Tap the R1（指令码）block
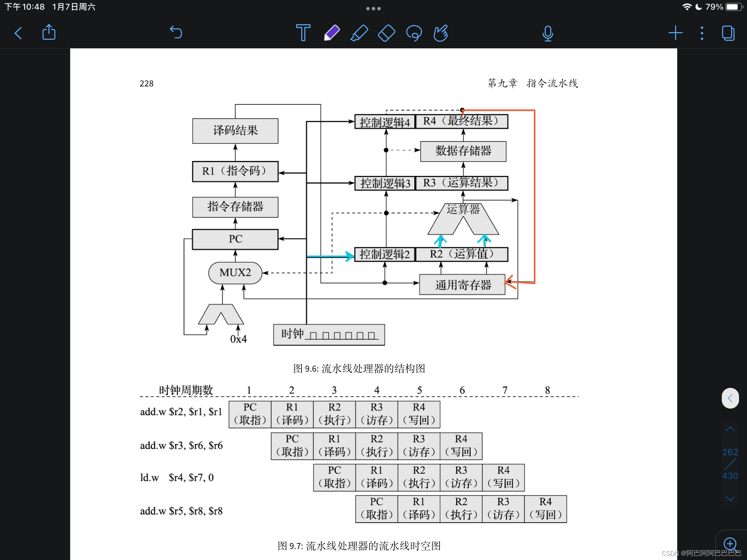Image resolution: width=747 pixels, height=560 pixels. coord(235,171)
